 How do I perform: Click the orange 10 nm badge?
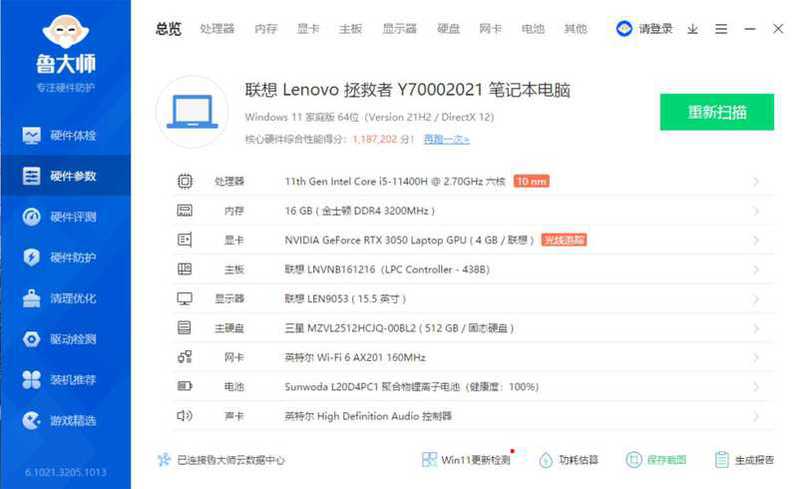point(531,181)
